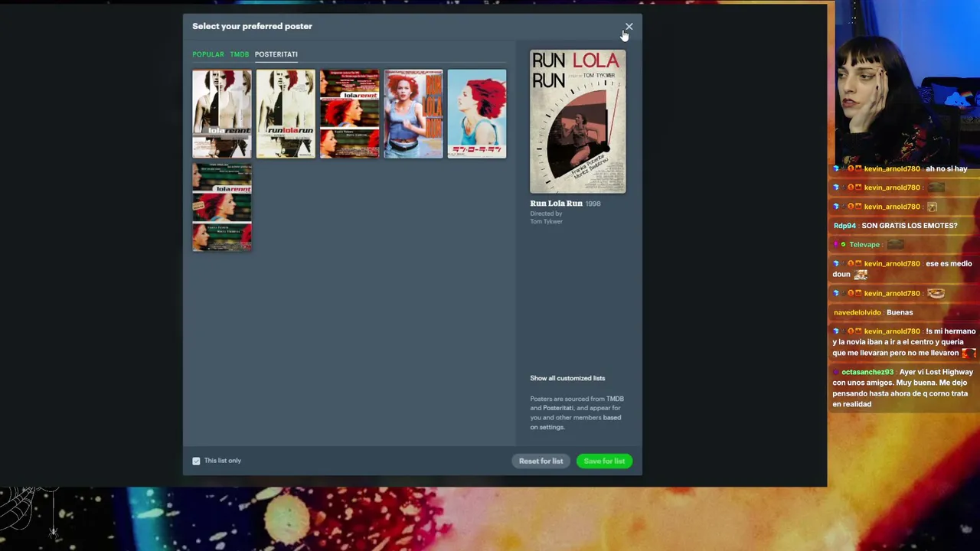Click username navedelolvido in chat
Screen dimensions: 980x551
(x=857, y=312)
